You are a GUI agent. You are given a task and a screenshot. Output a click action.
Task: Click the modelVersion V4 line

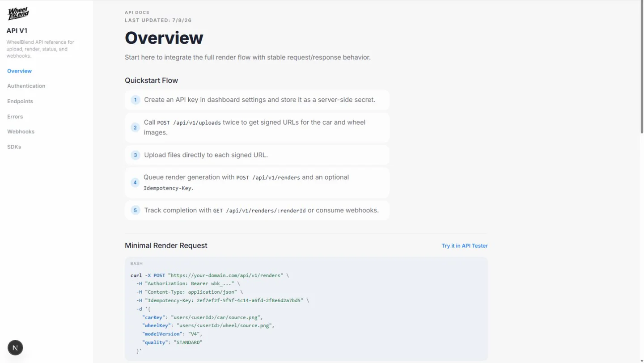(172, 334)
